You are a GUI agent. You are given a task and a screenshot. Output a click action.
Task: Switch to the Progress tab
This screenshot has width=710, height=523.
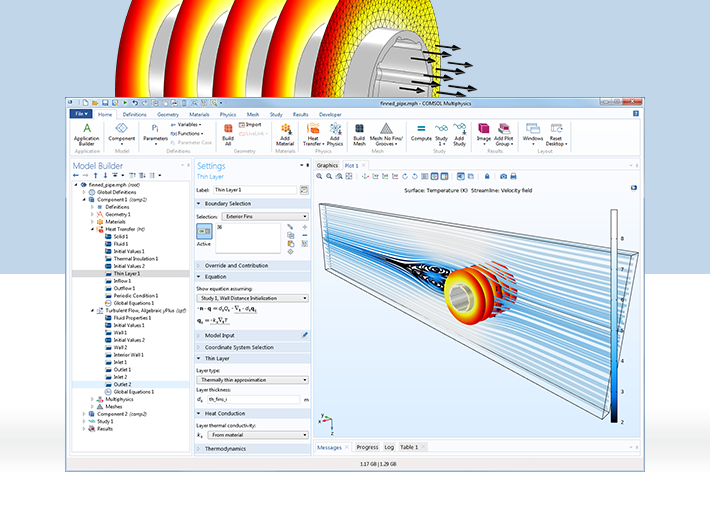pyautogui.click(x=367, y=447)
